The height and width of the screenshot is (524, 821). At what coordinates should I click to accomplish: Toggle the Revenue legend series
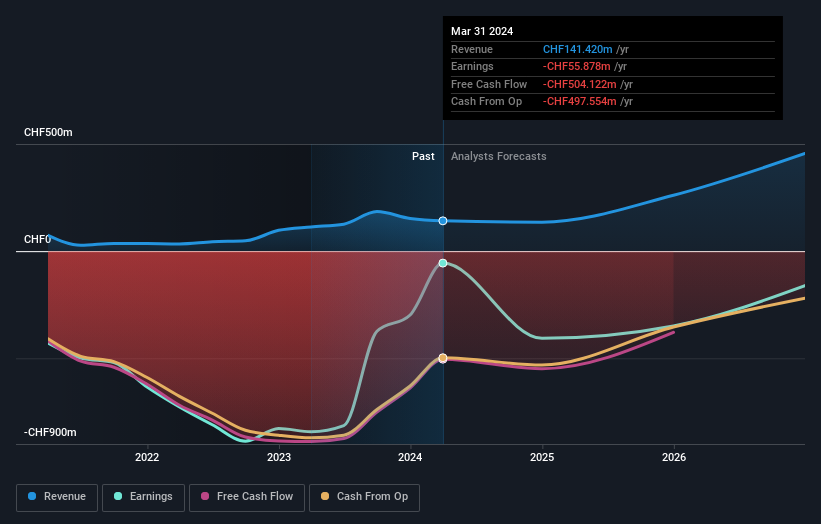point(57,497)
